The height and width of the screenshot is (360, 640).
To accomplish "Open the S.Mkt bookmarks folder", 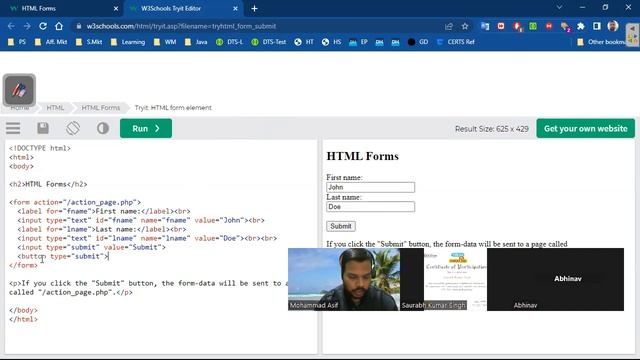I will [x=89, y=42].
